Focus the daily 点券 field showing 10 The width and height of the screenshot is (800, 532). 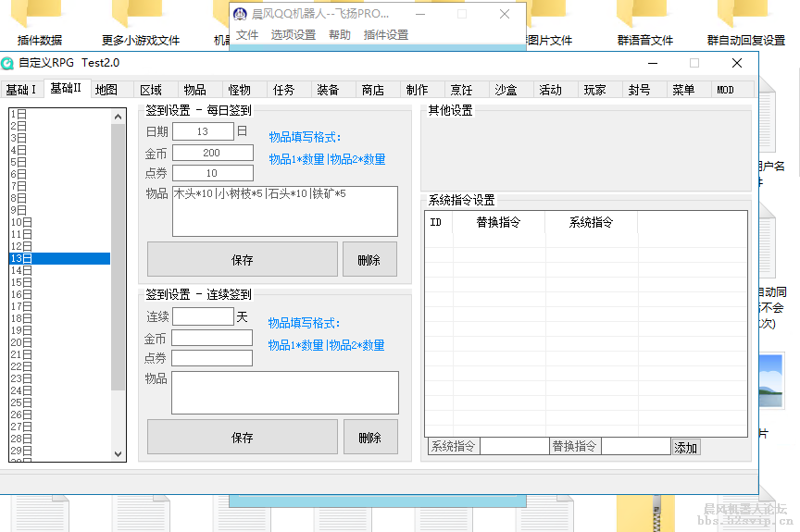213,173
